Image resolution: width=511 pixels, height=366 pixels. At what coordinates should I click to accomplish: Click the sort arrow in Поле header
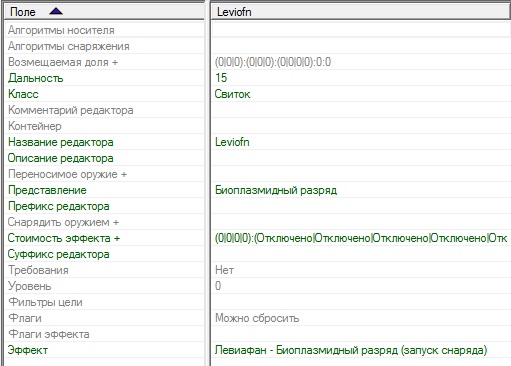click(56, 12)
